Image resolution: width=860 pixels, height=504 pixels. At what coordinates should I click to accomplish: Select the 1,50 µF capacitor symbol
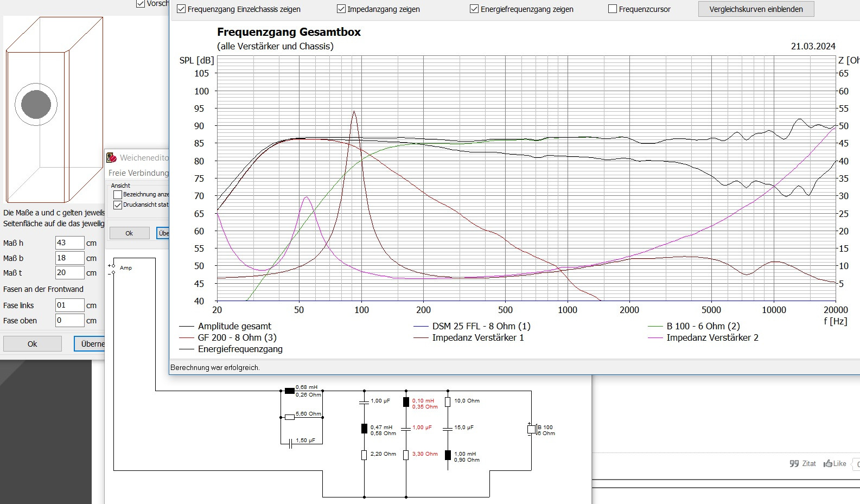click(x=290, y=444)
